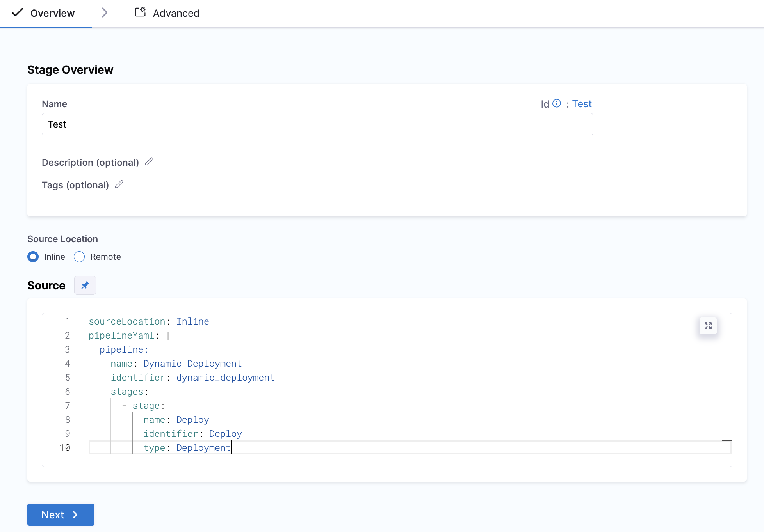Click the Next button
Viewport: 764px width, 532px height.
[61, 514]
